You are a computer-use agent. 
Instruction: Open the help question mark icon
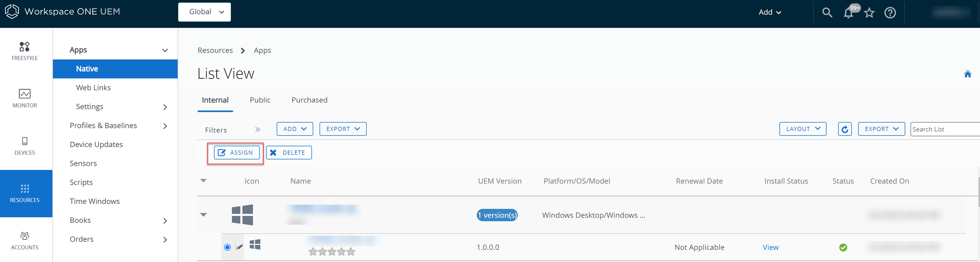point(890,13)
